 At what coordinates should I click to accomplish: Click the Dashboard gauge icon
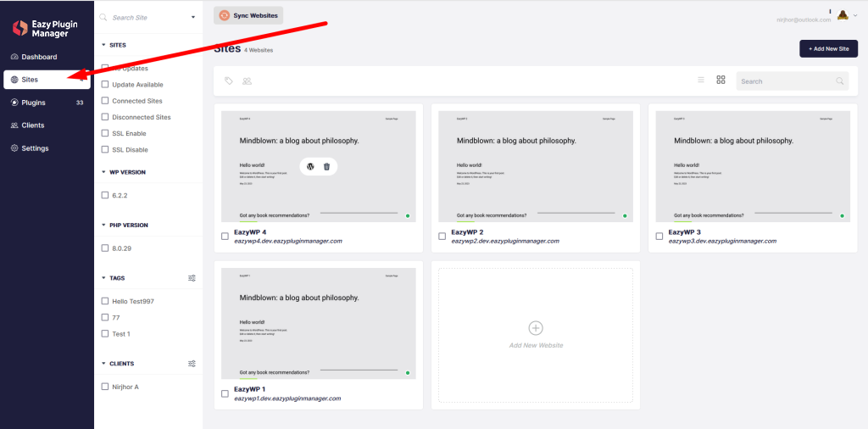tap(14, 57)
